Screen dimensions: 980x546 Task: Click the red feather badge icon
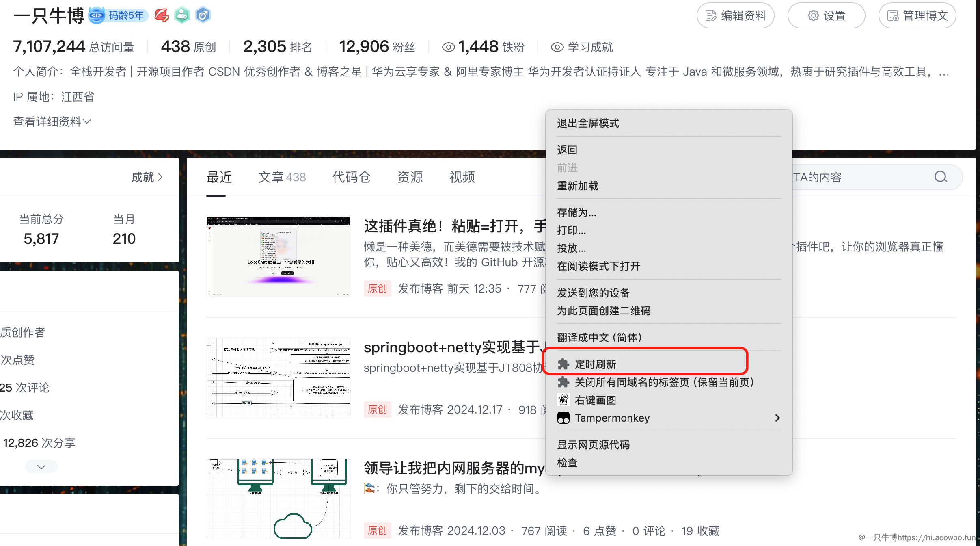click(162, 15)
